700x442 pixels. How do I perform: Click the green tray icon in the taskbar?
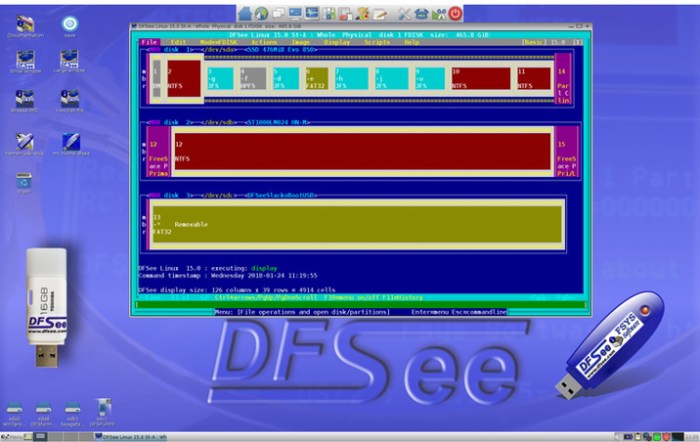click(x=657, y=437)
